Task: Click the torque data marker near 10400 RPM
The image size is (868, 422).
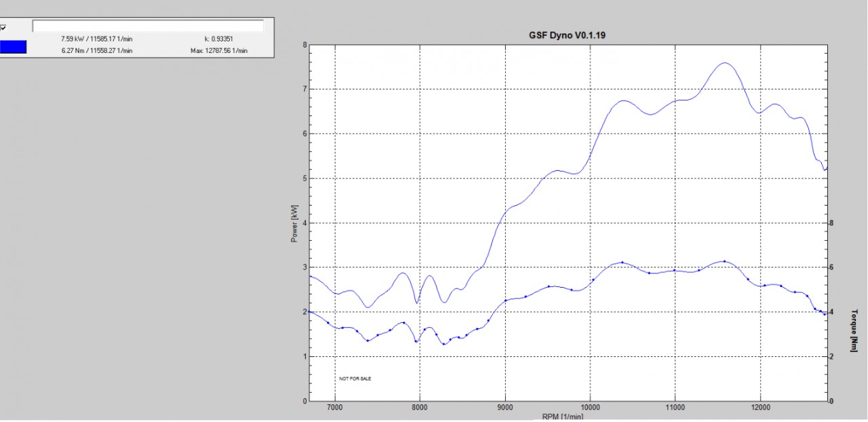Action: tap(622, 263)
